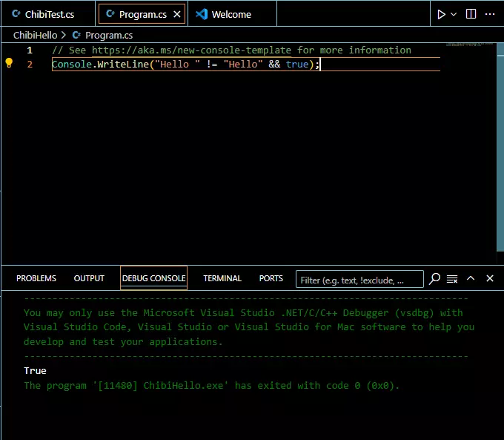Open the minimap code preview
Viewport: 504px width, 440px height.
pyautogui.click(x=469, y=45)
